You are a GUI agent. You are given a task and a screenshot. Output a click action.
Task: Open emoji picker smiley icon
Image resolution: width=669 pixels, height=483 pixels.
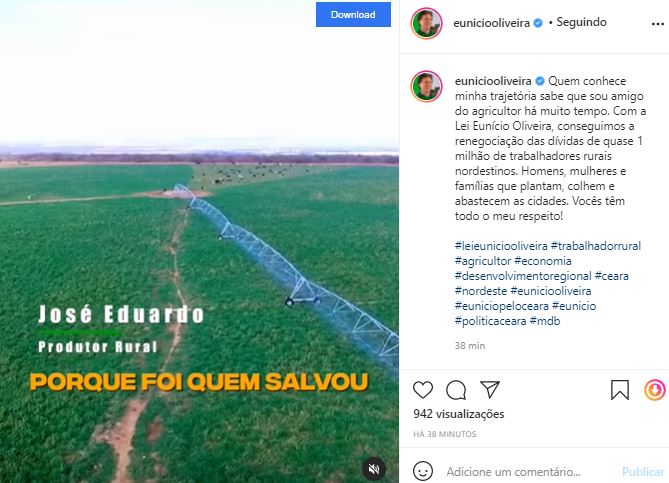(423, 471)
